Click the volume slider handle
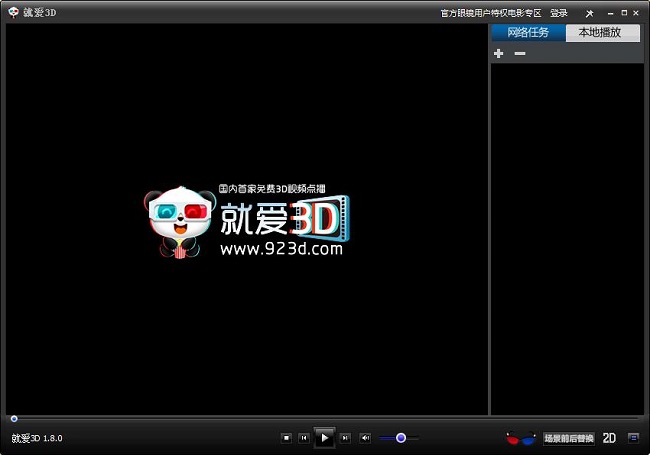This screenshot has height=455, width=650. [400, 438]
